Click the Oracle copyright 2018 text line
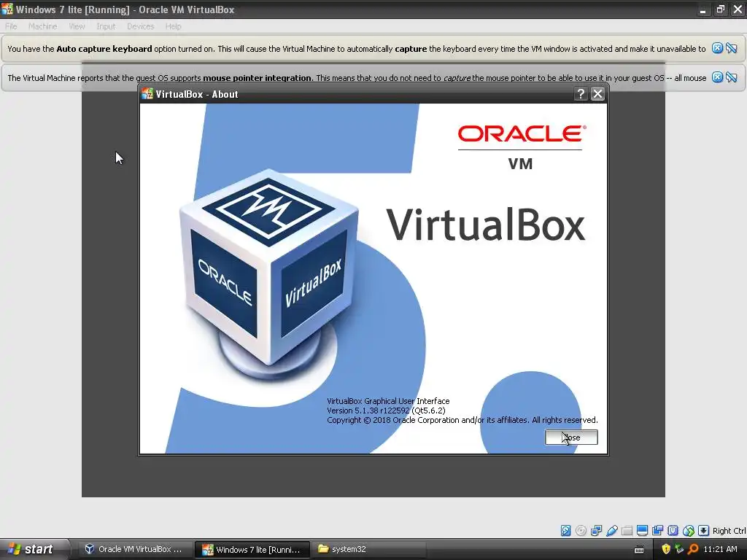Screen dimensions: 747x560 click(x=462, y=420)
